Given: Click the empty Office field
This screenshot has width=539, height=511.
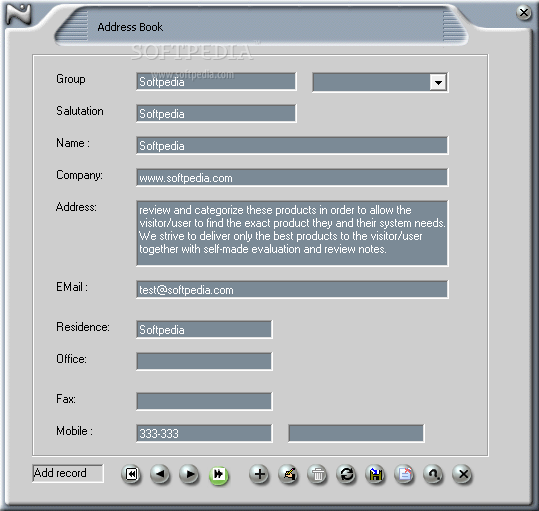Looking at the screenshot, I should click(204, 362).
